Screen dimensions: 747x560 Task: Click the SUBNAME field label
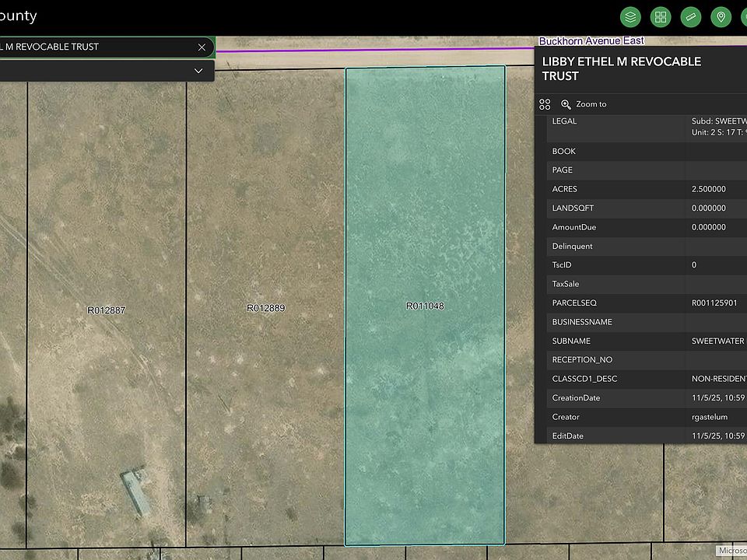click(571, 341)
